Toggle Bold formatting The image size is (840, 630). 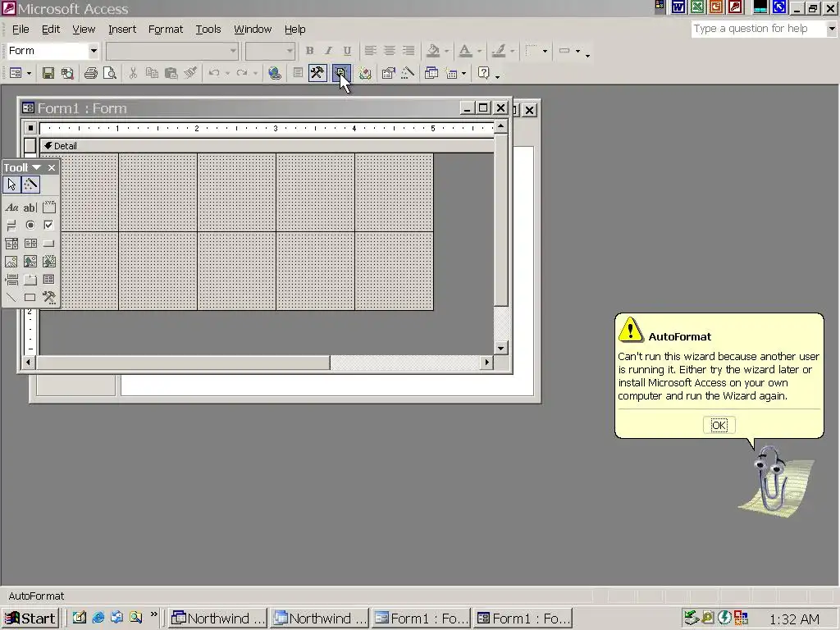[309, 51]
